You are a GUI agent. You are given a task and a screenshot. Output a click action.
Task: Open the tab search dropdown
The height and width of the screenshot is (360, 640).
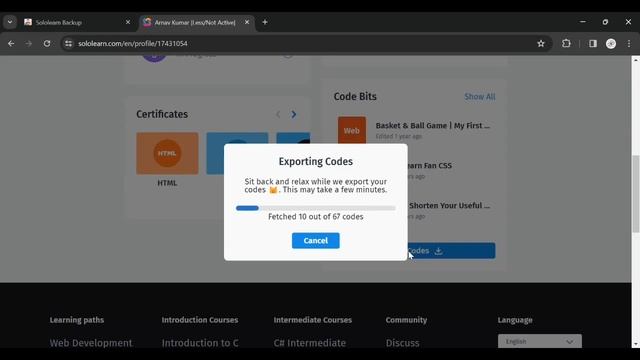click(x=10, y=22)
